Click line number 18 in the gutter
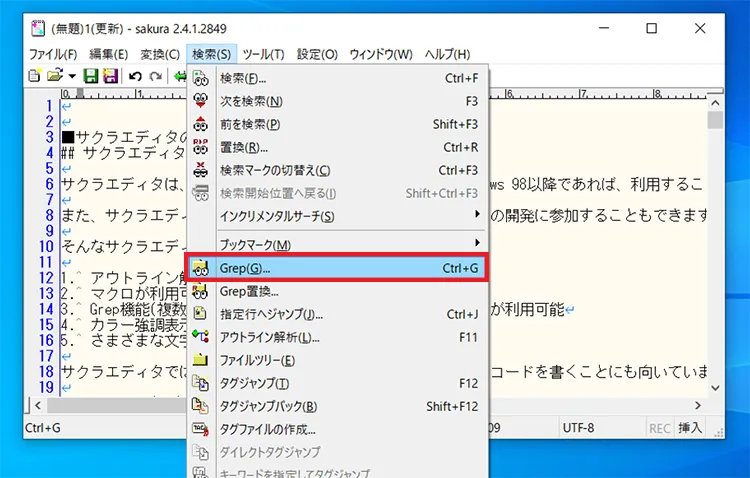 [46, 371]
